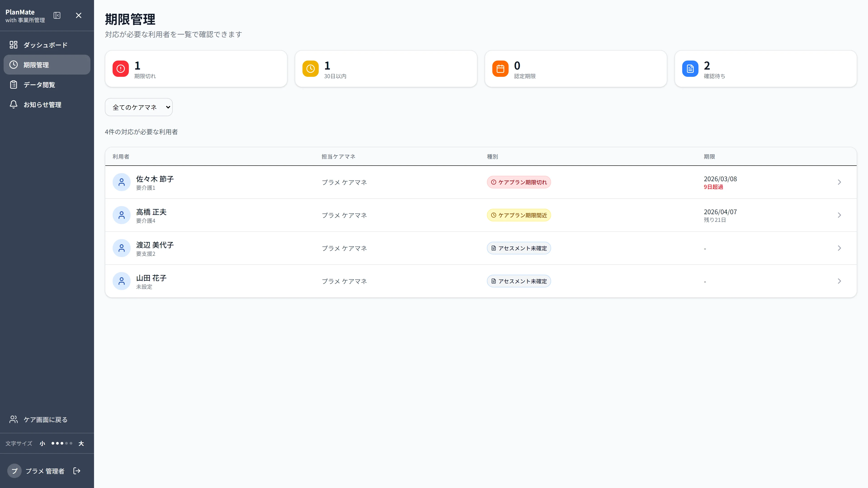
Task: Click the name 渡辺 美代子
Action: (155, 245)
